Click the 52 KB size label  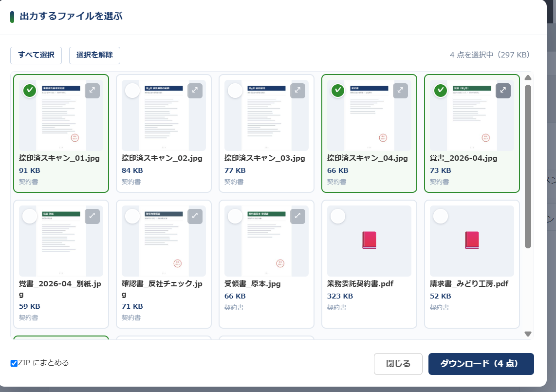[441, 296]
